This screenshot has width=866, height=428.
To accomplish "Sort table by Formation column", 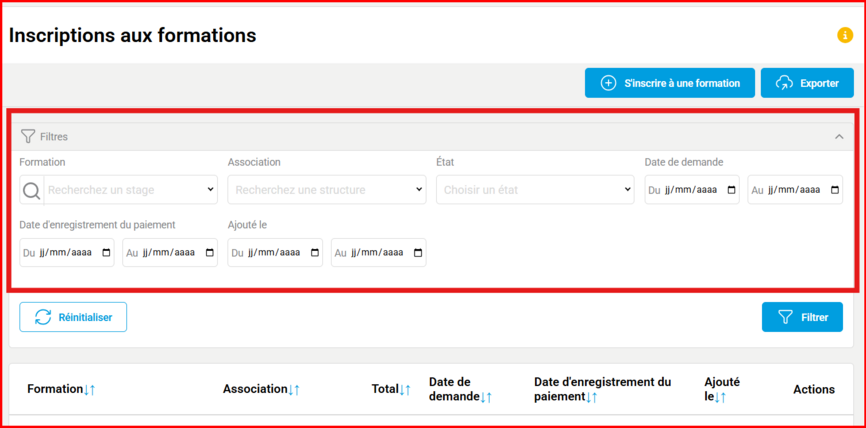I will tap(61, 389).
